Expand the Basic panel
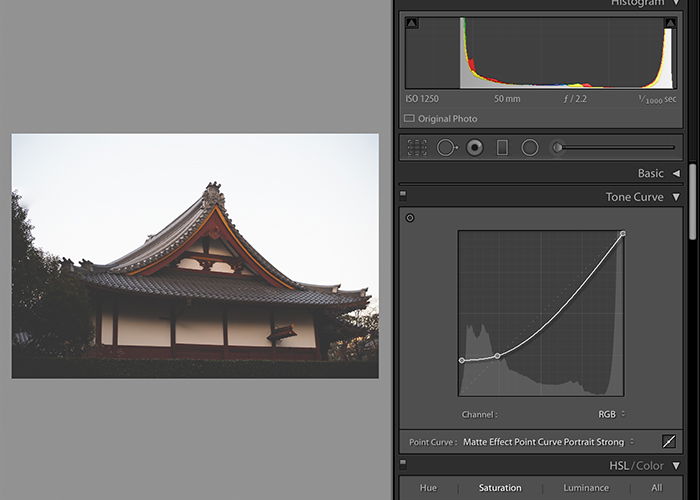This screenshot has height=500, width=700. point(676,173)
